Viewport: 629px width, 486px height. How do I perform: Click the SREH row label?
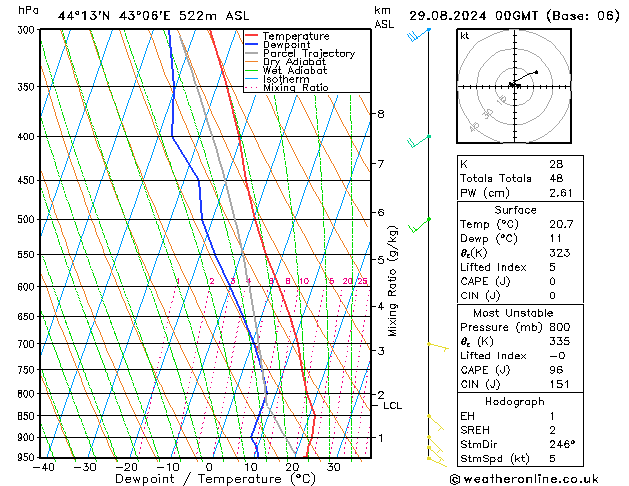tap(475, 430)
